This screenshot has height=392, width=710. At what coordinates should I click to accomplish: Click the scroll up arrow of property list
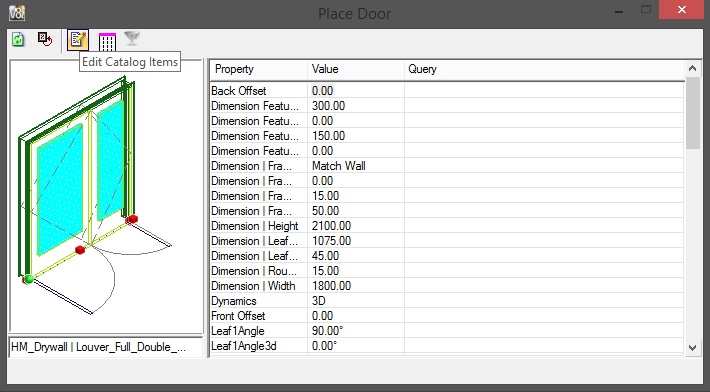692,68
